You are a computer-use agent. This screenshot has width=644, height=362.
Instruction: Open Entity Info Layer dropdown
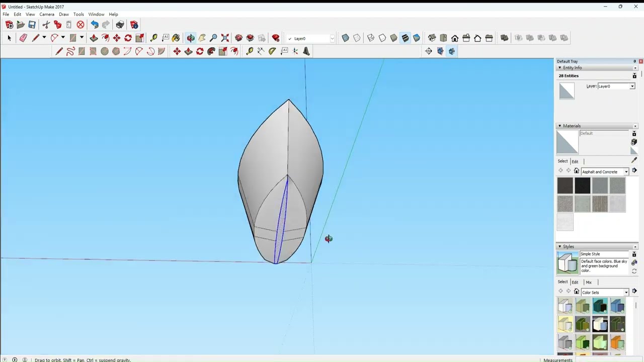[632, 86]
